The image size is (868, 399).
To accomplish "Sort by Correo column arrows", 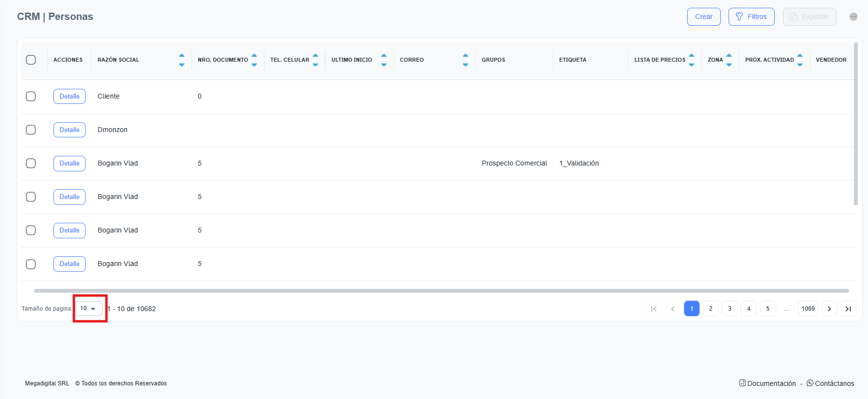I will click(x=465, y=60).
